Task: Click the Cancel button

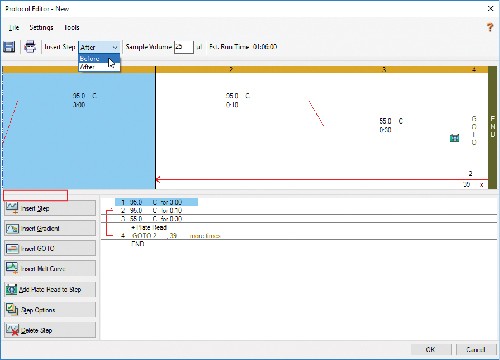Action: tap(475, 349)
